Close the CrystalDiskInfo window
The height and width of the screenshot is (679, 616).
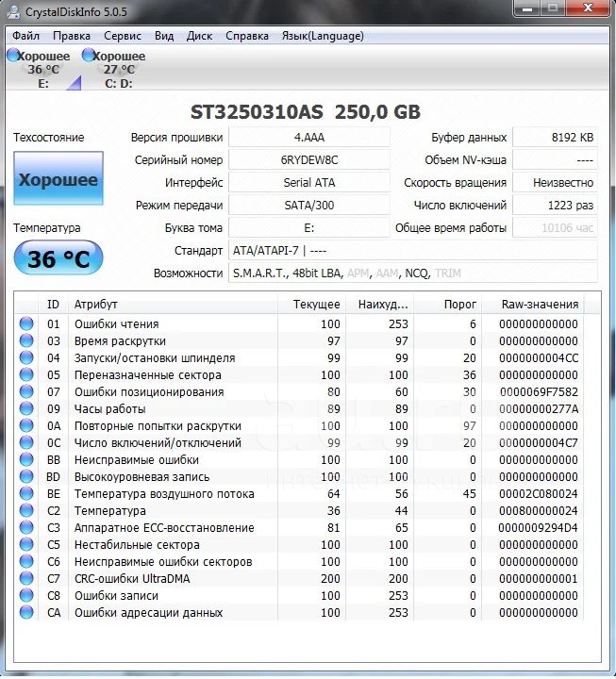point(589,8)
